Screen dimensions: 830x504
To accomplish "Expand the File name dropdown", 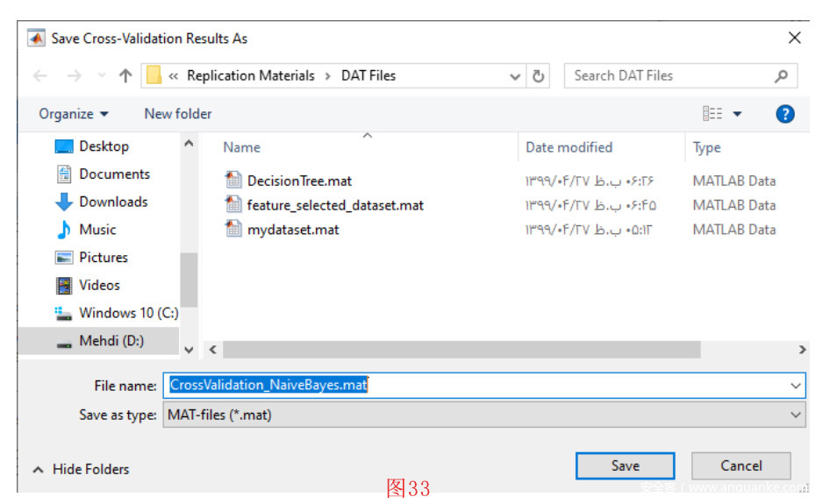I will click(x=796, y=386).
